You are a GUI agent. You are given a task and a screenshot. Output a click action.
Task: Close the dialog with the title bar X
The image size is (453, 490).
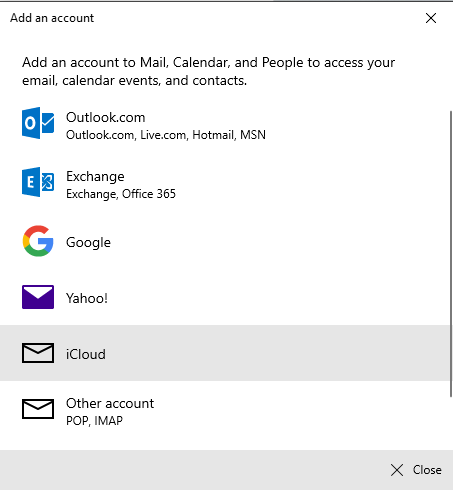(x=431, y=18)
